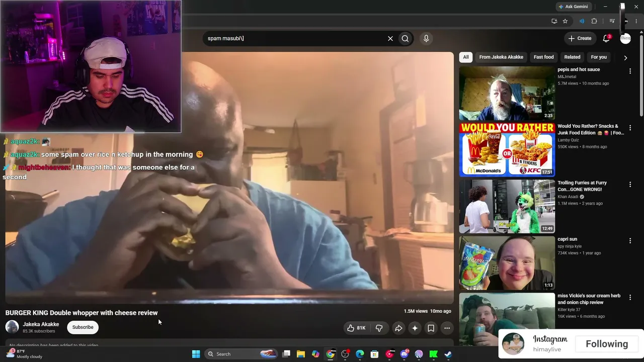Screen dimensions: 644x362
Task: Open options for Trolling Furries video
Action: click(630, 185)
